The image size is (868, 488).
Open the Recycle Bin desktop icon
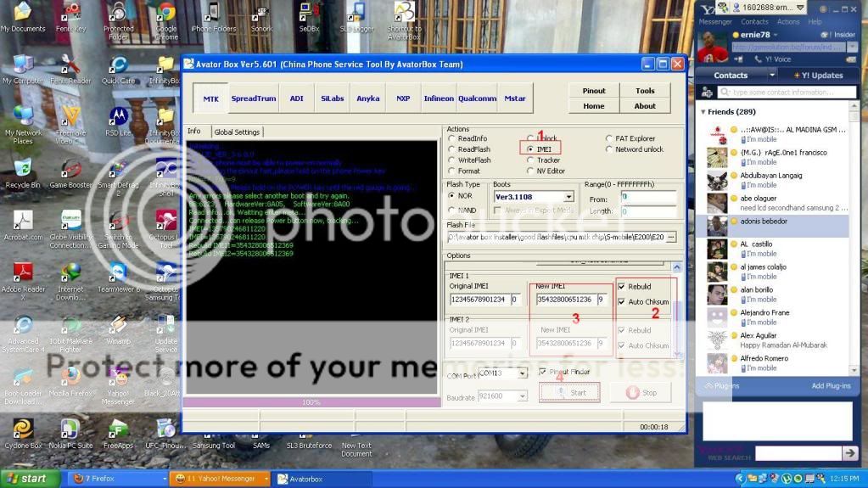(22, 168)
